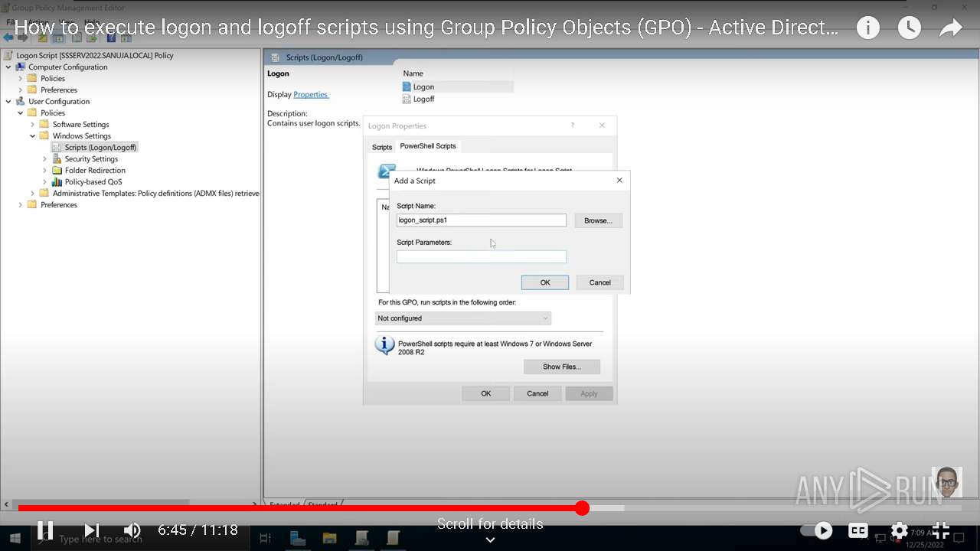Open Task View on the taskbar

265,539
